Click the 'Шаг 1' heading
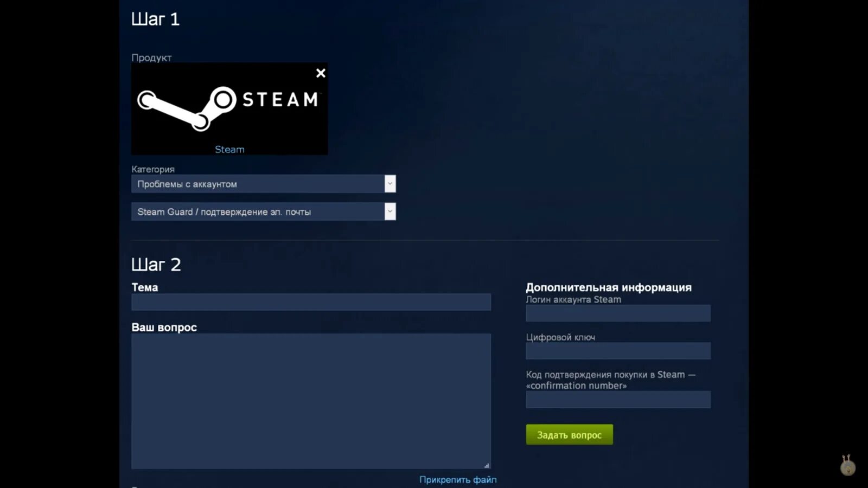868x488 pixels. click(155, 19)
